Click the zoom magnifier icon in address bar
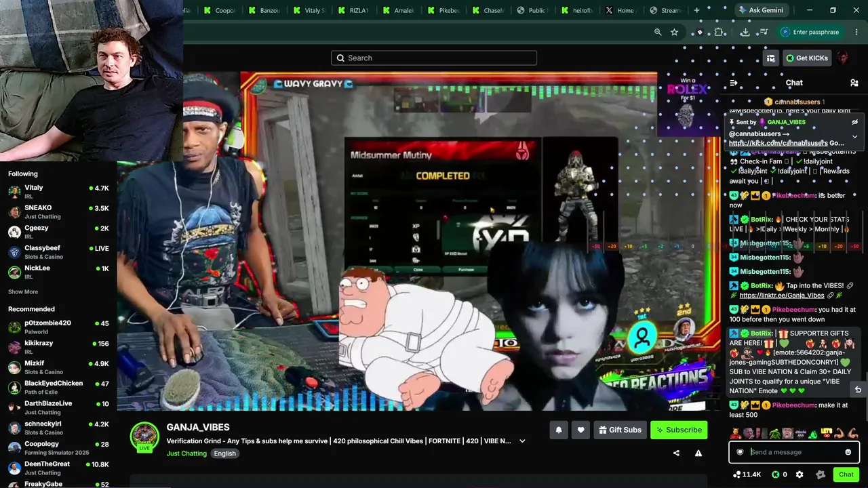This screenshot has height=488, width=868. pos(658,32)
